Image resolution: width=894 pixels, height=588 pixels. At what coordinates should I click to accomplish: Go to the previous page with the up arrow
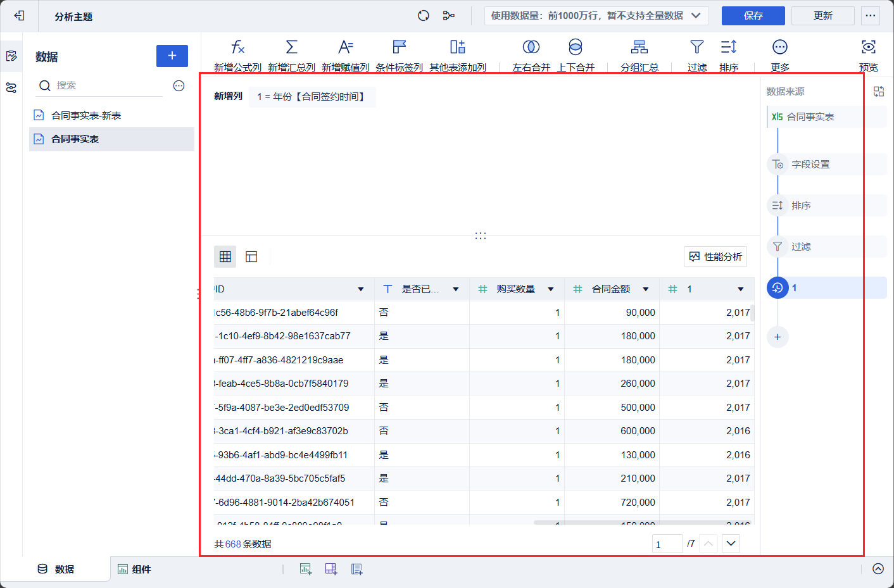(x=709, y=544)
